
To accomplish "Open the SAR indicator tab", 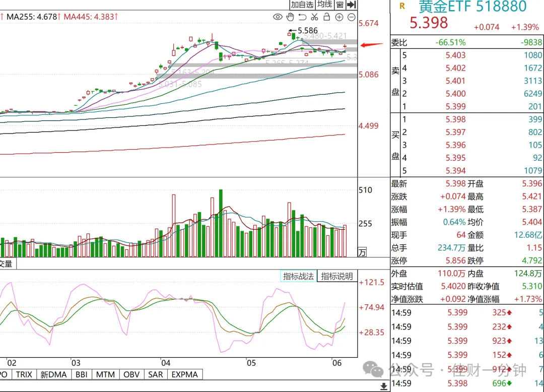I will point(156,375).
